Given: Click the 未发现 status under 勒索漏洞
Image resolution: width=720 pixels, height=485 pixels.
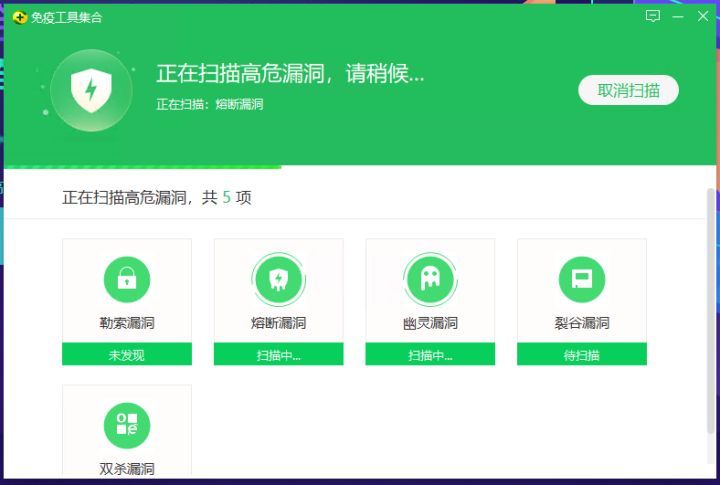Looking at the screenshot, I should [x=127, y=354].
